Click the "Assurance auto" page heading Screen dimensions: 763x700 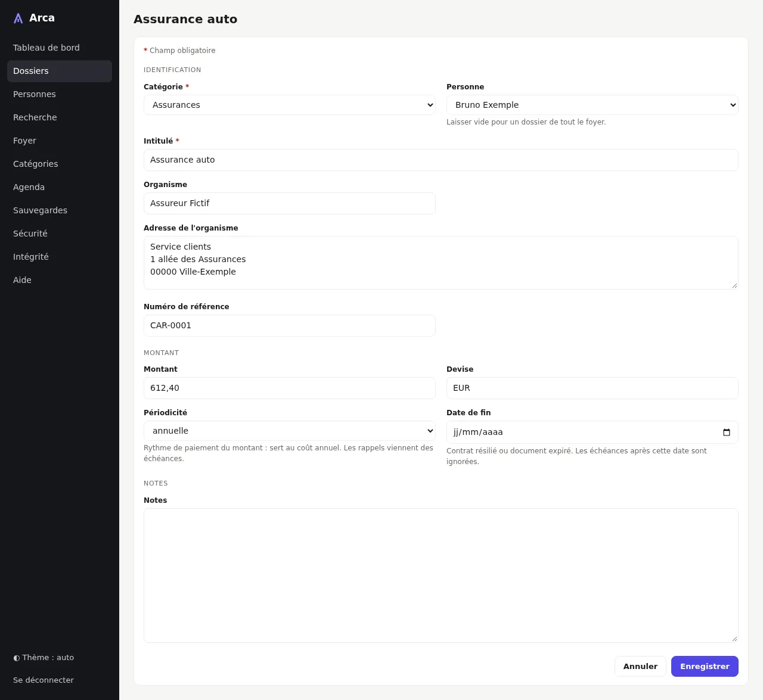(x=185, y=19)
